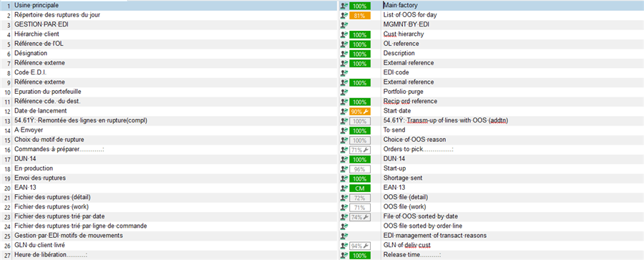Click target text 'Description'

click(399, 53)
